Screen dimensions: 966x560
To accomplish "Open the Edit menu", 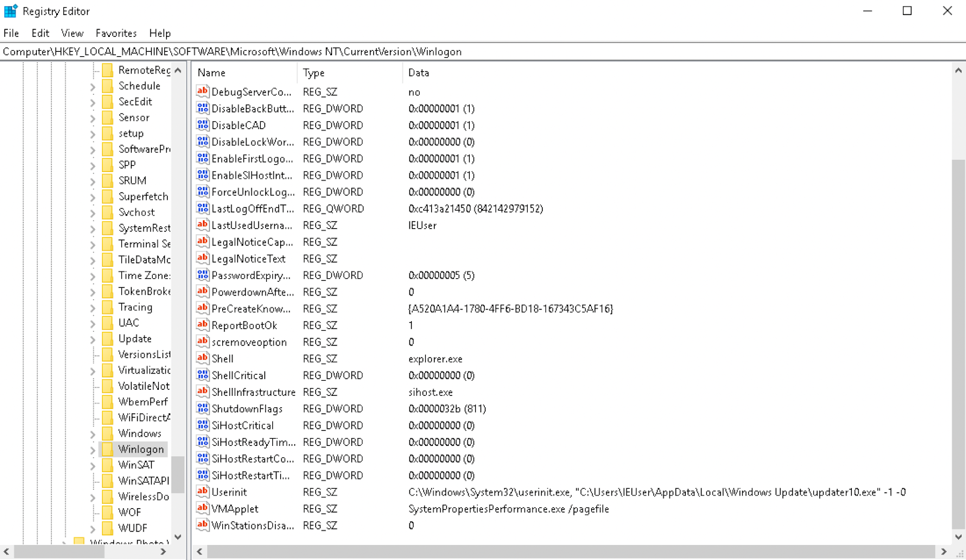I will [x=40, y=33].
